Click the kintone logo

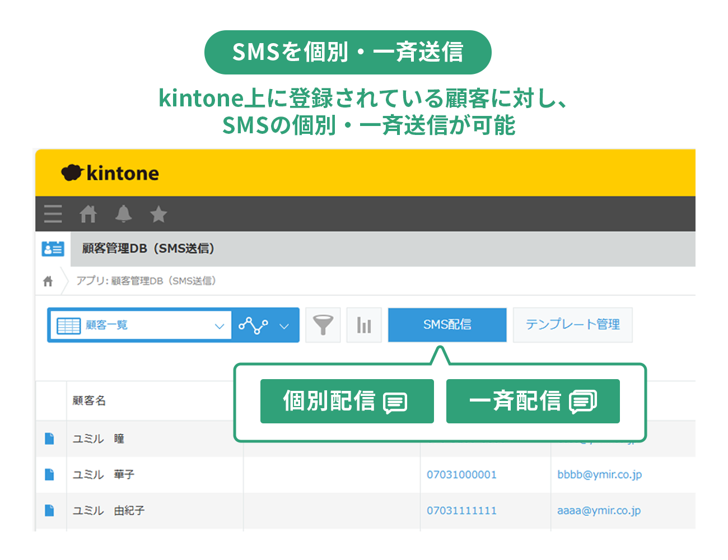110,173
